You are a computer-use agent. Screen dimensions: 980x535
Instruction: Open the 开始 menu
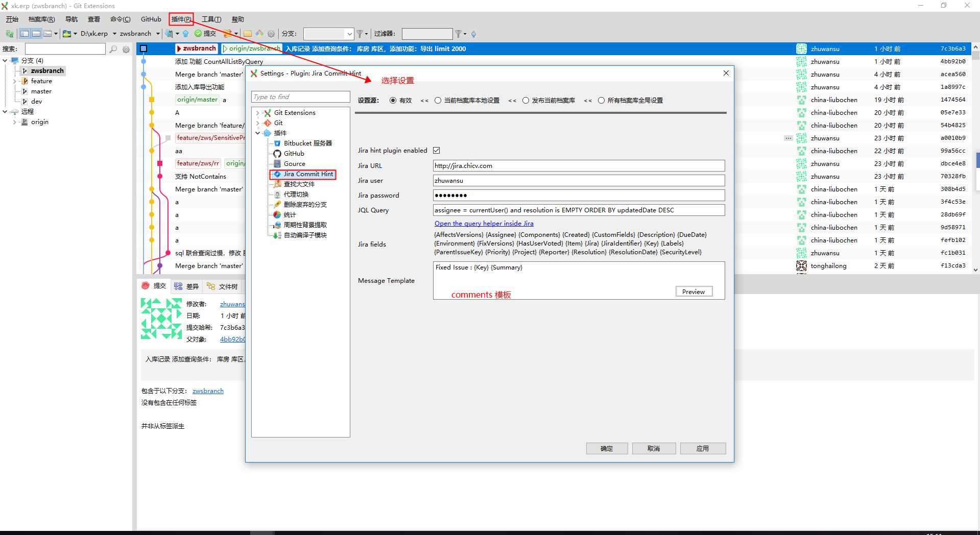(12, 19)
